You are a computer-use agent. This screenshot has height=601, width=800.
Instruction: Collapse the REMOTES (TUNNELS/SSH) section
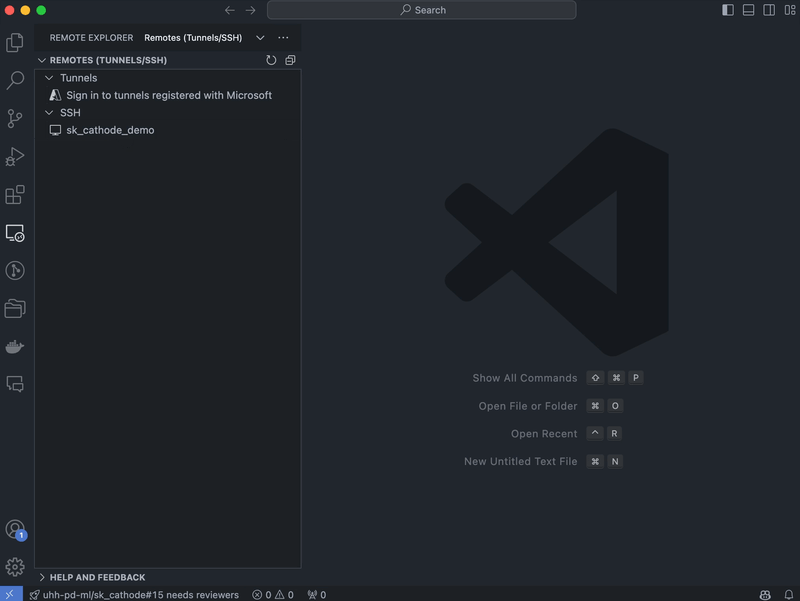(42, 60)
